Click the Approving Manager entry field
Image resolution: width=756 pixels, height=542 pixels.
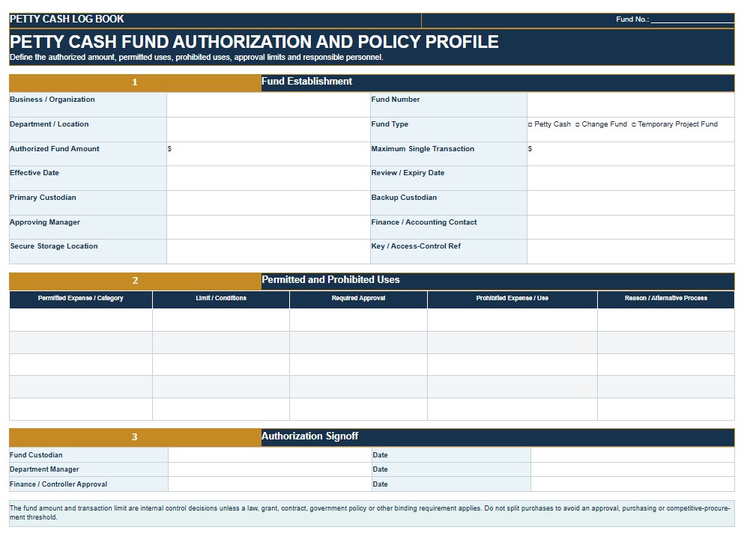tap(268, 228)
